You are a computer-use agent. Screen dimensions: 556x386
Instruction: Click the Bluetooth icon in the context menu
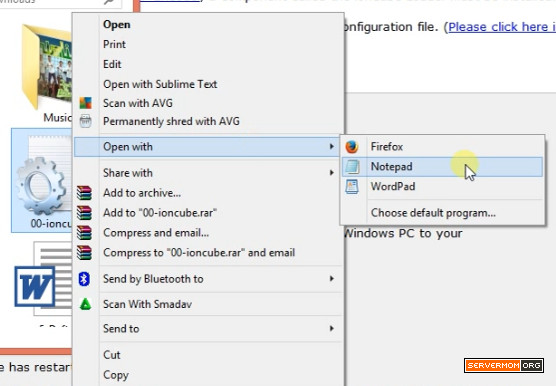tap(84, 279)
